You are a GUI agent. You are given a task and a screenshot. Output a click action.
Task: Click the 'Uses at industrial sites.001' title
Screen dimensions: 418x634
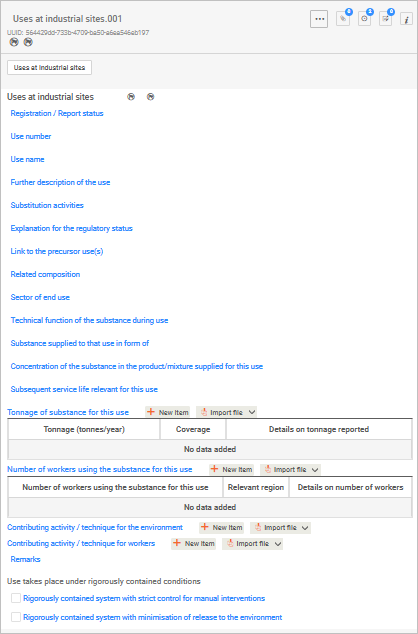click(x=67, y=19)
